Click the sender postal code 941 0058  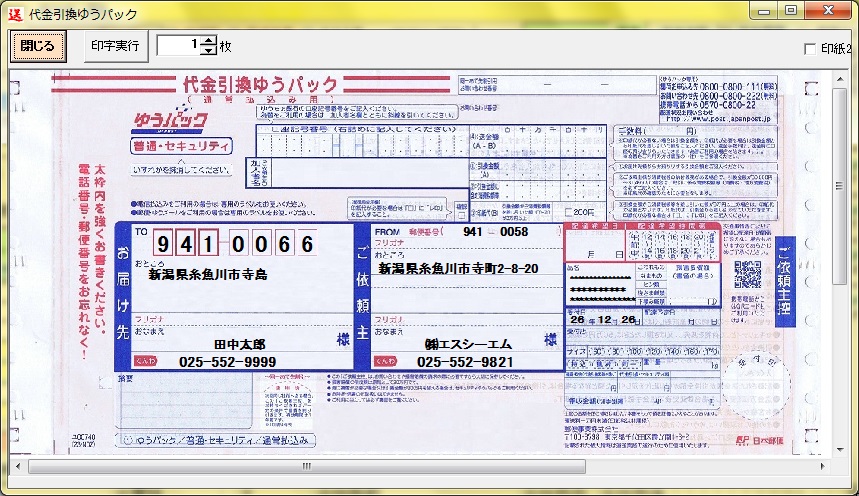(x=496, y=232)
